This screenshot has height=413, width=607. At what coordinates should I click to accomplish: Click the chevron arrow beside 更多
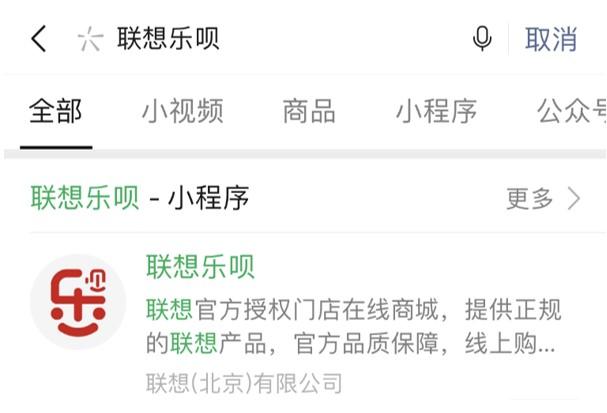[x=574, y=198]
